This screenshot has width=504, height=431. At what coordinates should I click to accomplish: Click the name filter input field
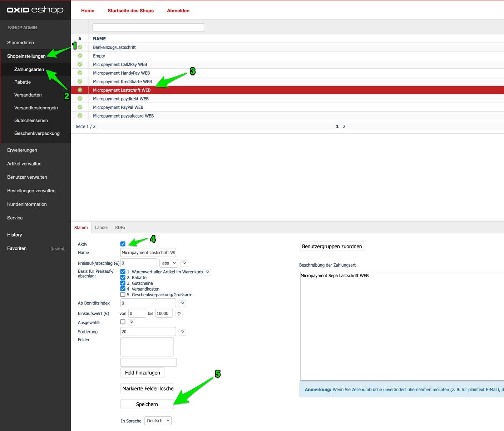pyautogui.click(x=149, y=28)
